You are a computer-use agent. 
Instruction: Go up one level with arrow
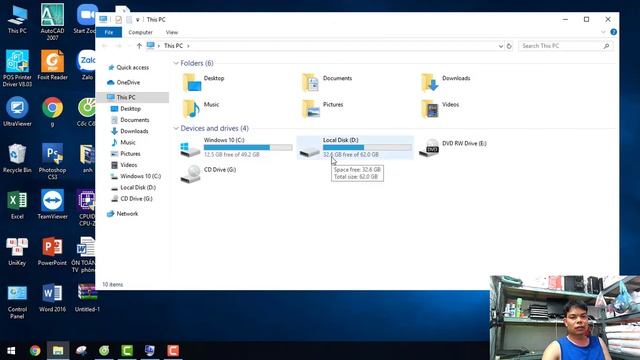tap(139, 46)
